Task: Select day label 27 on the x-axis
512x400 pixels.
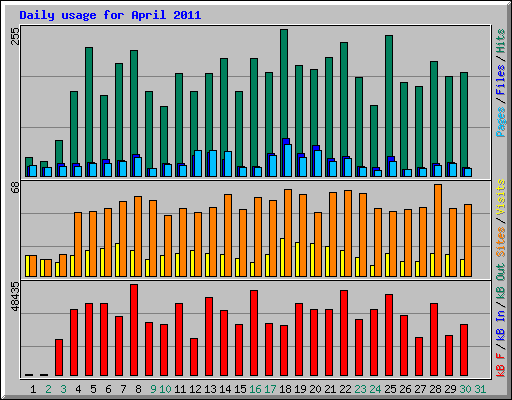Action: (420, 389)
